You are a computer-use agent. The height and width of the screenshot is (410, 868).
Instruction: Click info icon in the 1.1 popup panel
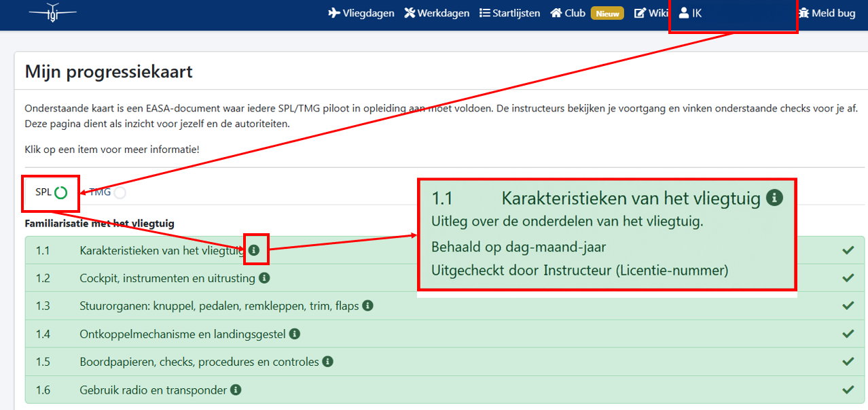(x=774, y=198)
